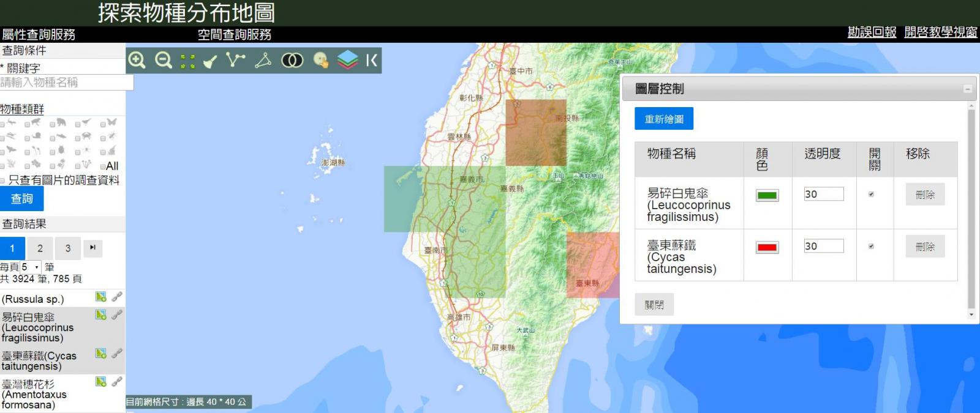The width and height of the screenshot is (980, 413).
Task: Switch to 空間查詢服務 tab
Action: click(234, 34)
